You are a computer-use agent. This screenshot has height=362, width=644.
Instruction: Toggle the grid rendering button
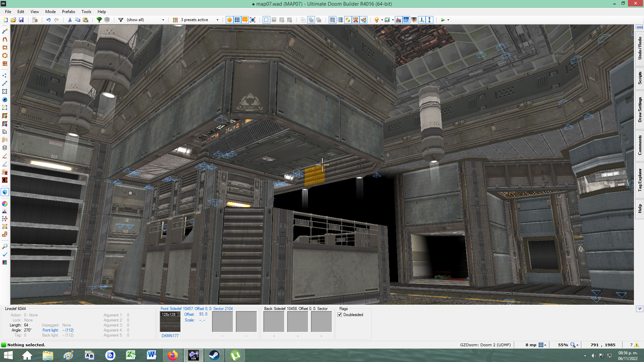coord(237,20)
